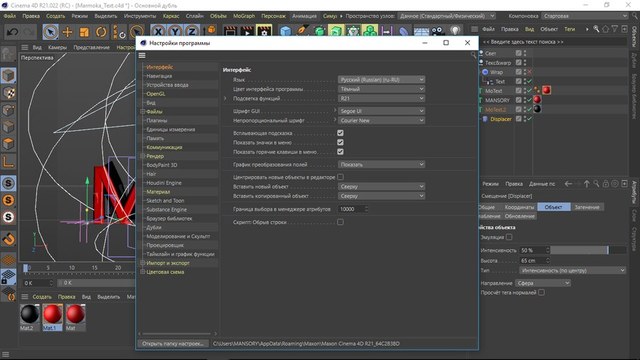Click the Preferences search magnifier icon

[x=473, y=54]
